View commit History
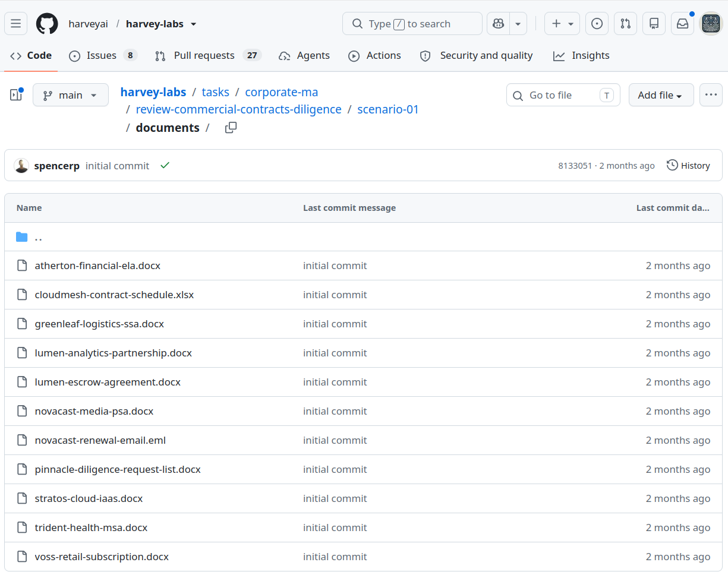 tap(689, 166)
